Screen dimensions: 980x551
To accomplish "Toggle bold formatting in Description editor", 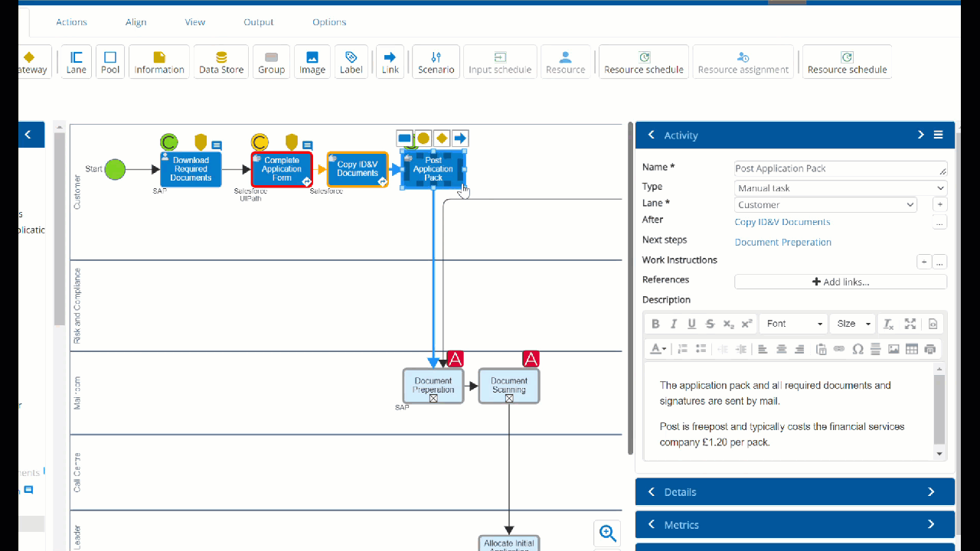I will click(655, 324).
